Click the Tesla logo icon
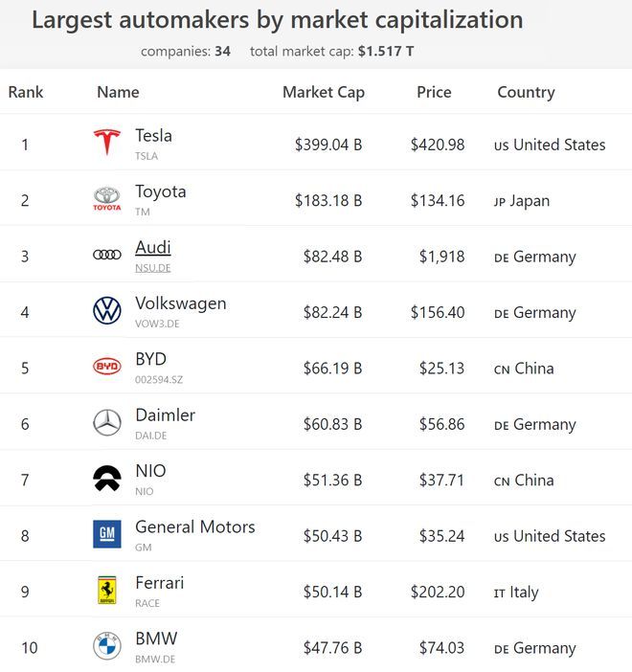632x672 pixels. tap(106, 142)
